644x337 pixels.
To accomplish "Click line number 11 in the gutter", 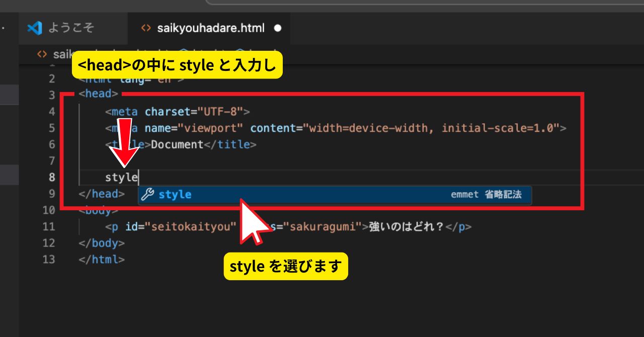I will (49, 226).
